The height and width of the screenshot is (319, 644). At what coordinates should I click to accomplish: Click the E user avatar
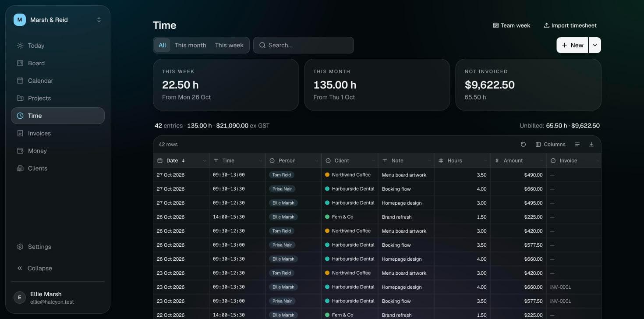click(x=20, y=298)
